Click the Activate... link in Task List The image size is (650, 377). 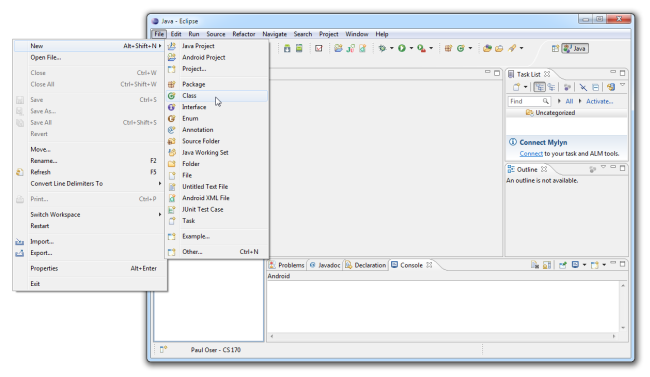[x=599, y=101]
